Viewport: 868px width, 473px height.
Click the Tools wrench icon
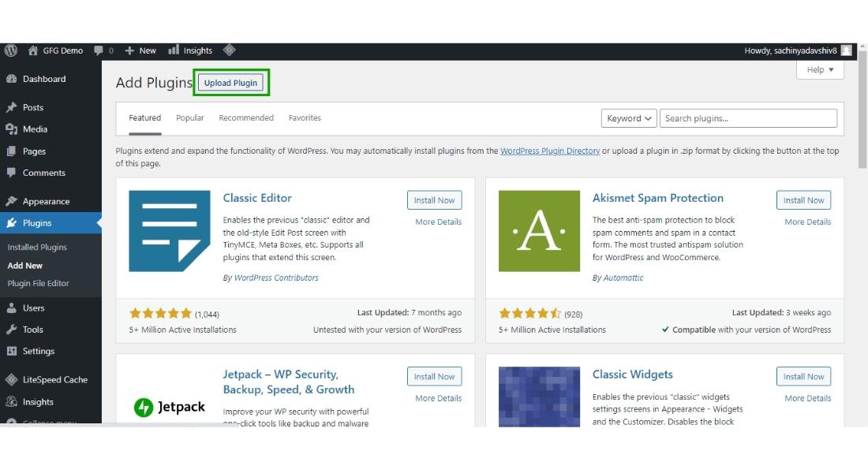11,330
